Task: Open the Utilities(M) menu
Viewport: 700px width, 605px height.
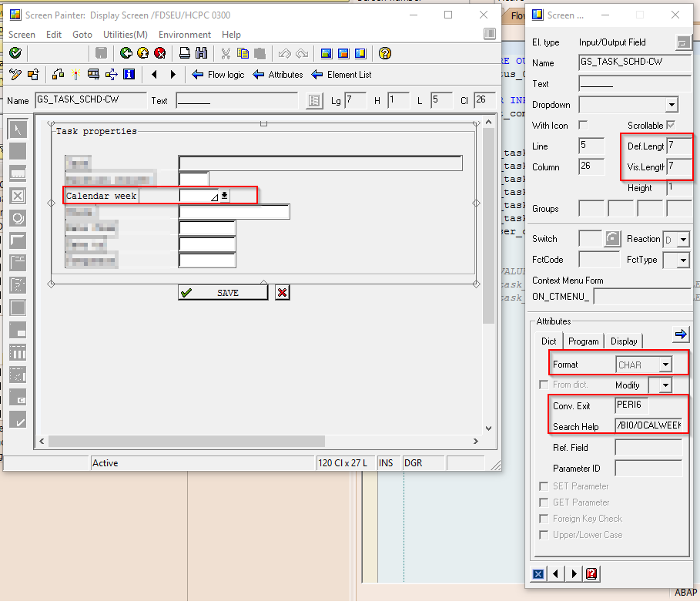Action: click(x=126, y=34)
